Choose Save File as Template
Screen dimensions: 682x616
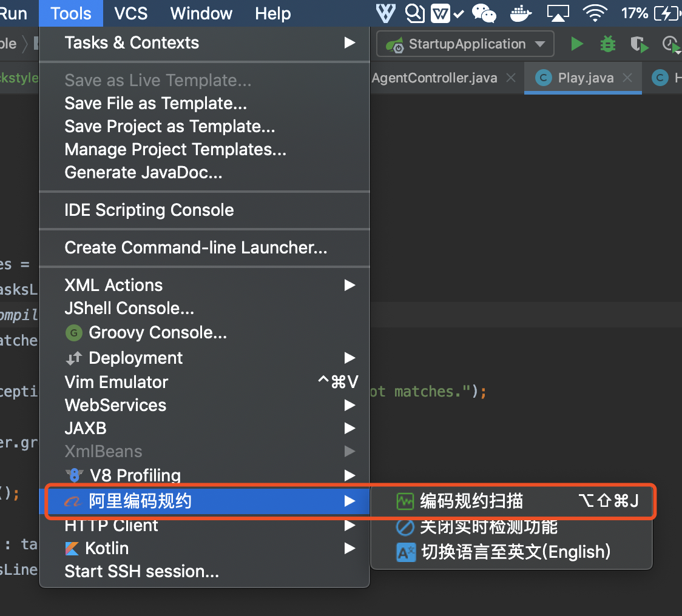tap(156, 104)
